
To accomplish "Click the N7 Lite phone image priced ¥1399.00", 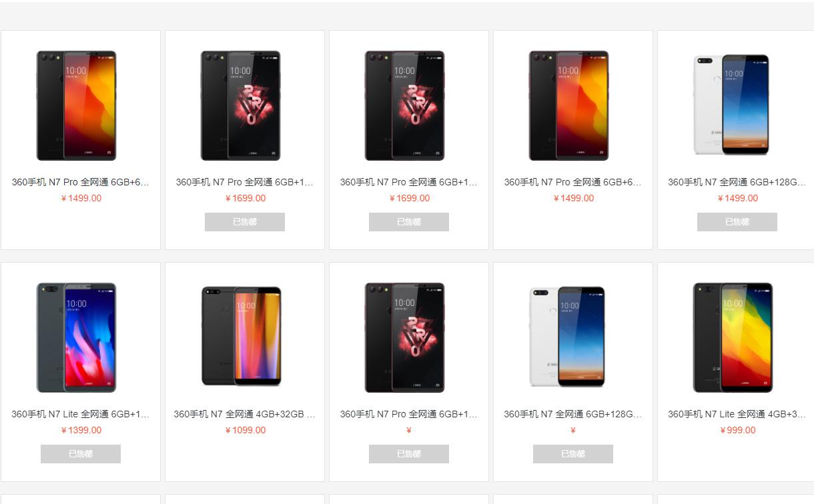I will click(x=76, y=337).
